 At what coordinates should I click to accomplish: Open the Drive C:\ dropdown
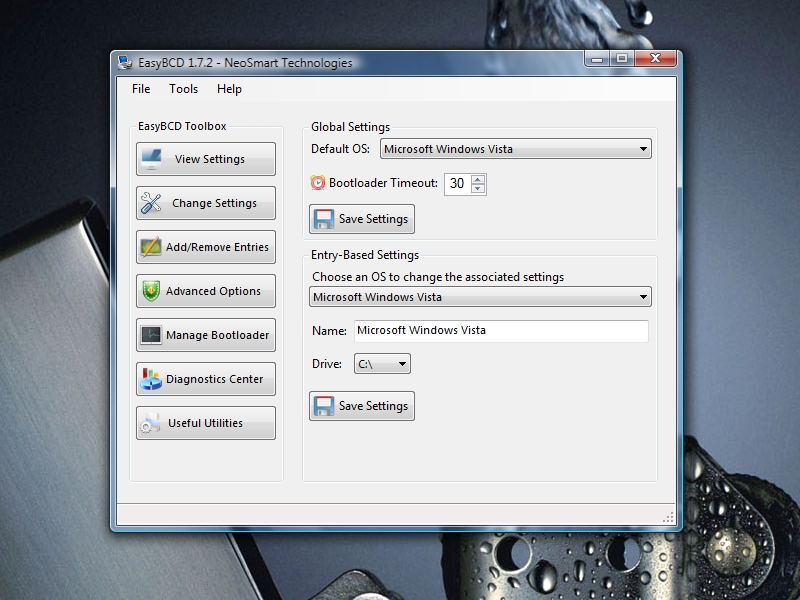(x=382, y=364)
